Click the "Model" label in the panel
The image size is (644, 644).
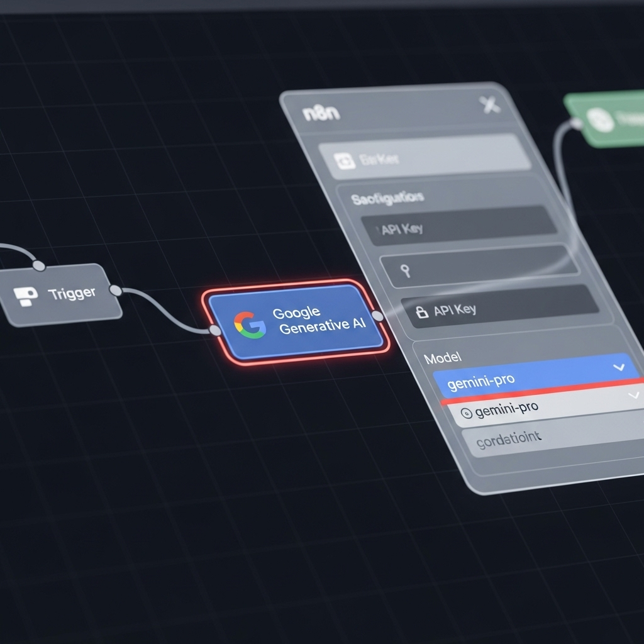[x=443, y=358]
